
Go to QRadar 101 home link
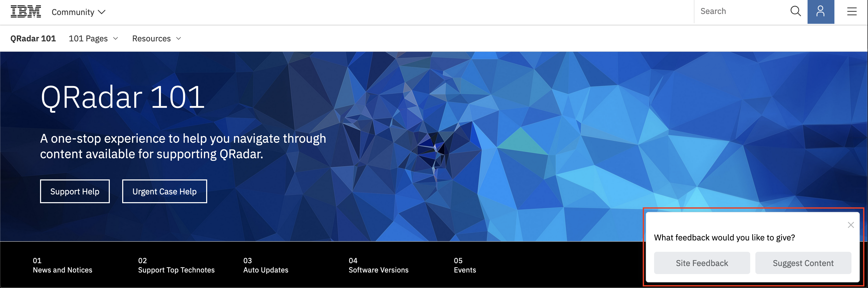click(33, 39)
